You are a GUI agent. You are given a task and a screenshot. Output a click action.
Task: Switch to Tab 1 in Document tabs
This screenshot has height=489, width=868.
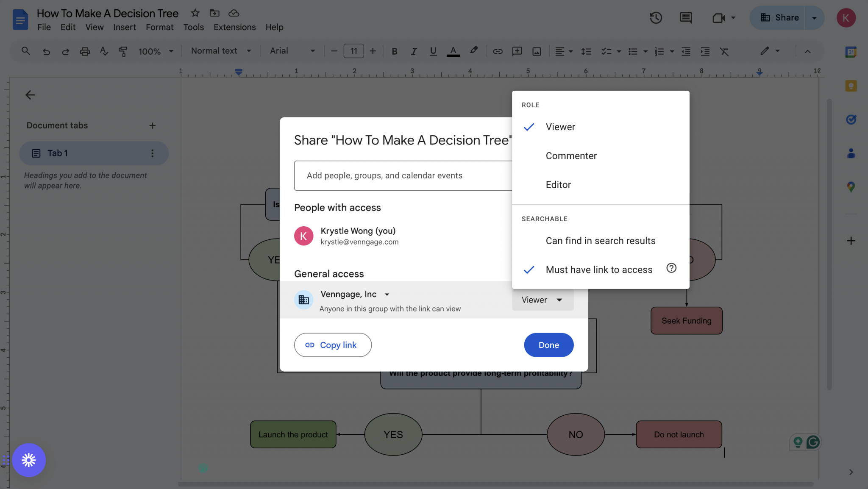(58, 153)
